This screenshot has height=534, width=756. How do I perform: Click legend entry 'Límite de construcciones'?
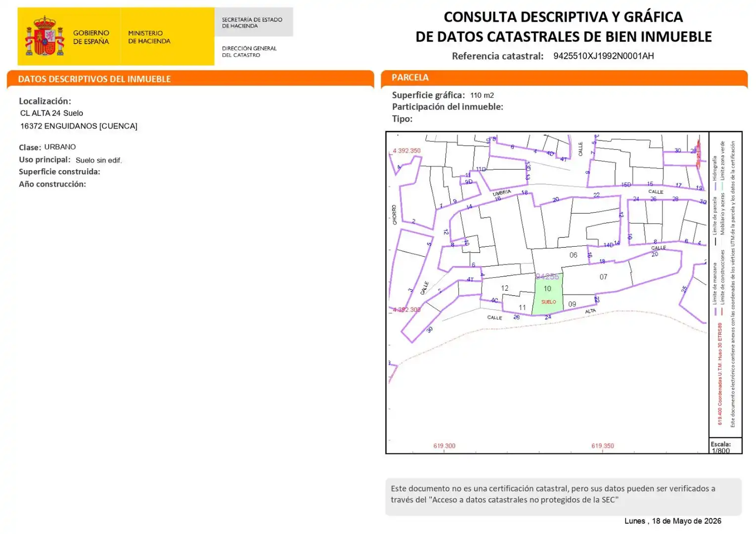(722, 282)
